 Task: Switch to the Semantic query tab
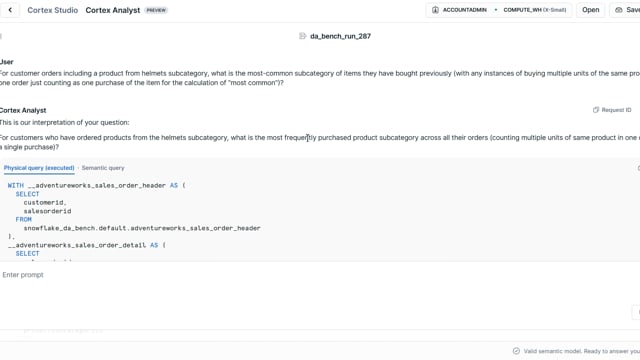[103, 168]
